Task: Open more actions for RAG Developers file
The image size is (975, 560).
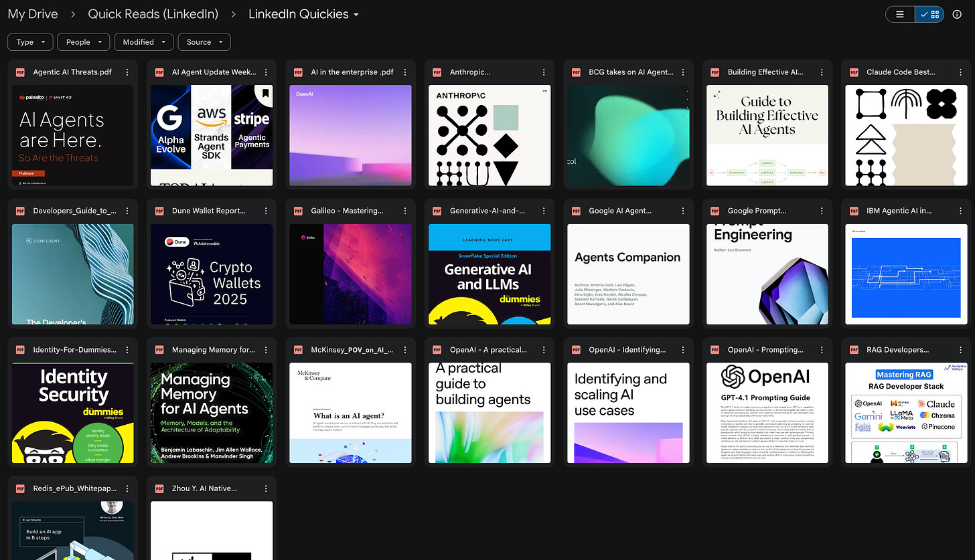Action: click(961, 350)
